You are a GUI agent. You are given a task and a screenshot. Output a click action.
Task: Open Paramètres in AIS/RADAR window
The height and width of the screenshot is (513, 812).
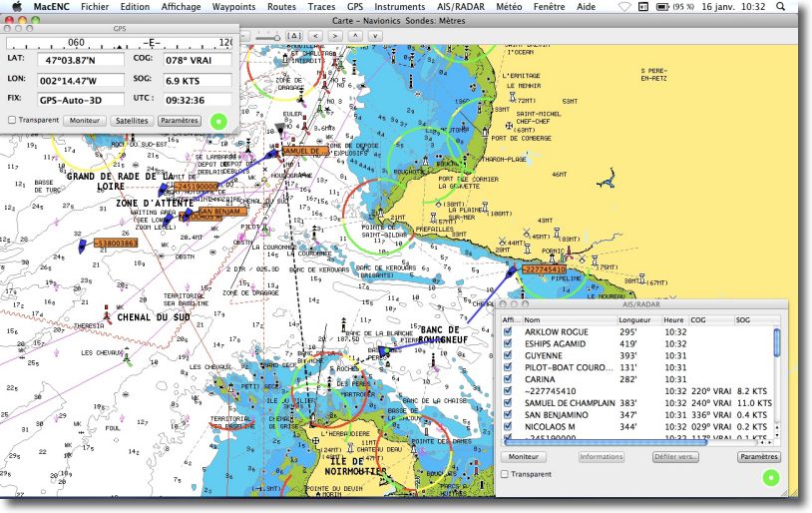pos(759,456)
